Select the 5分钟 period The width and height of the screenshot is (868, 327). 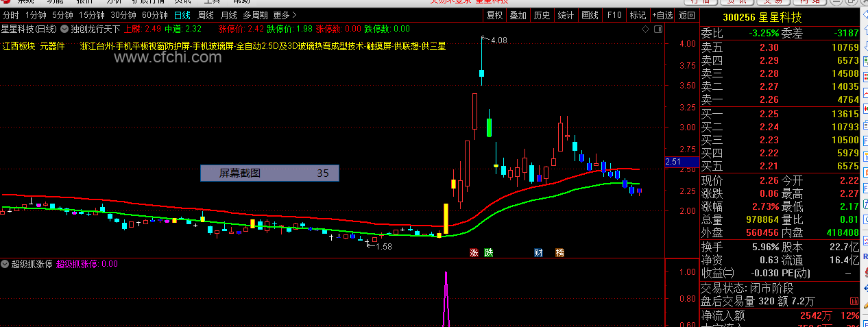[62, 15]
